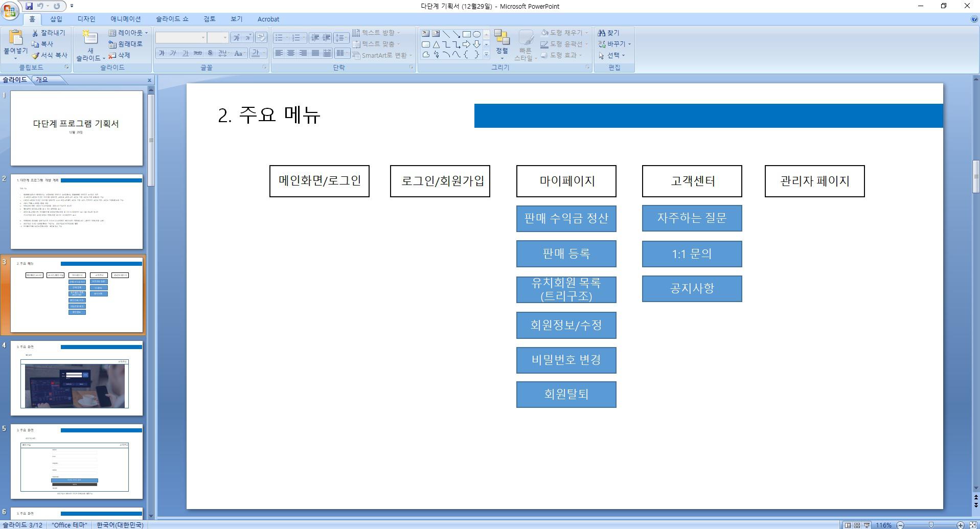Open the 삽입 ribbon tab
The image size is (980, 529).
click(56, 19)
